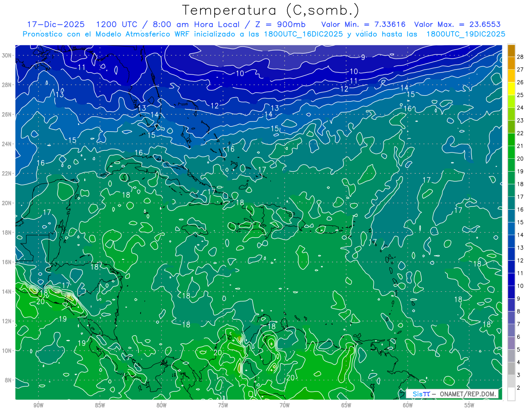This screenshot has height=411, width=532.
Task: Click the white bottom swatch on the color scale
Action: coord(511,394)
